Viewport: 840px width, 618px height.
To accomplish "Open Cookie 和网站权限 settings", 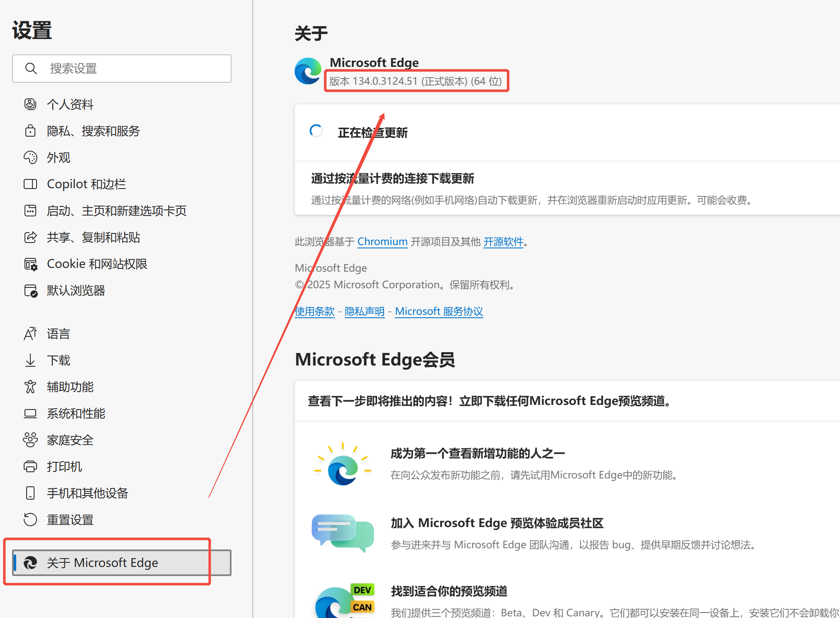I will tap(97, 264).
